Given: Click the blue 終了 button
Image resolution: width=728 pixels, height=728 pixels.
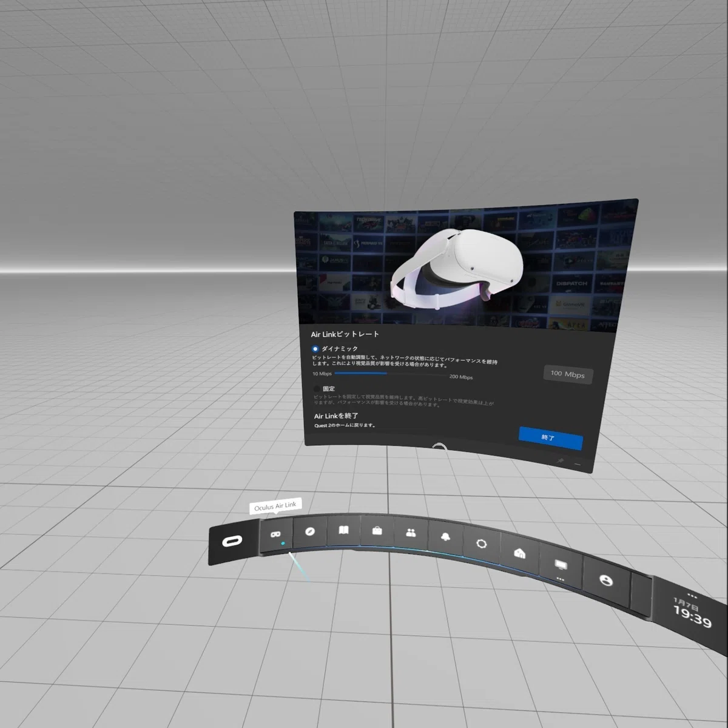Looking at the screenshot, I should [x=551, y=437].
